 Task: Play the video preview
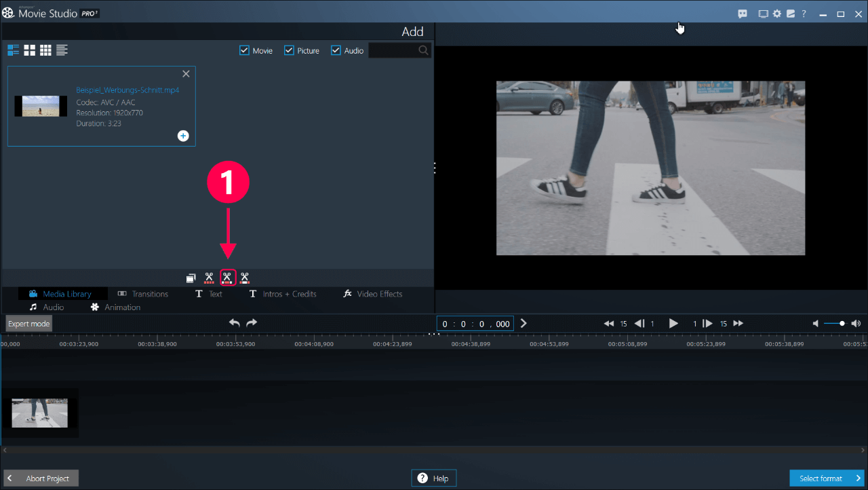coord(673,324)
